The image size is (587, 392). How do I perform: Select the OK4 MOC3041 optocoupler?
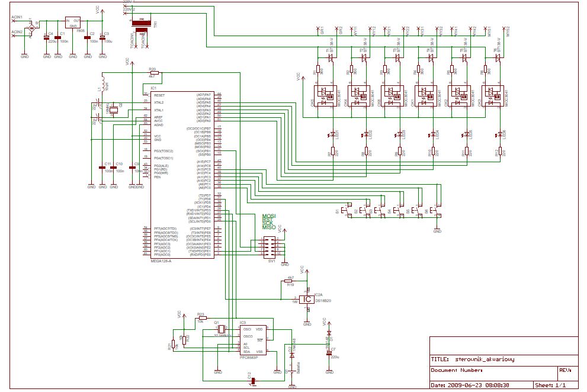pyautogui.click(x=359, y=96)
